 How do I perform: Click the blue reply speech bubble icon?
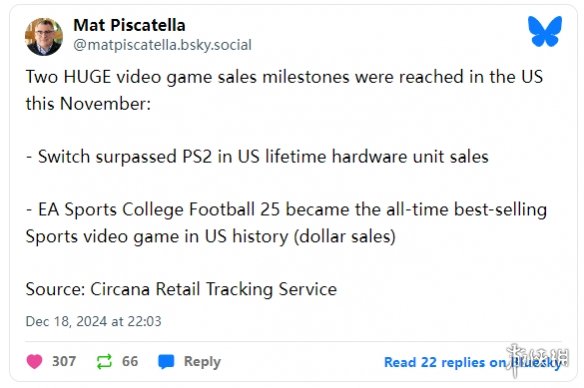point(166,362)
